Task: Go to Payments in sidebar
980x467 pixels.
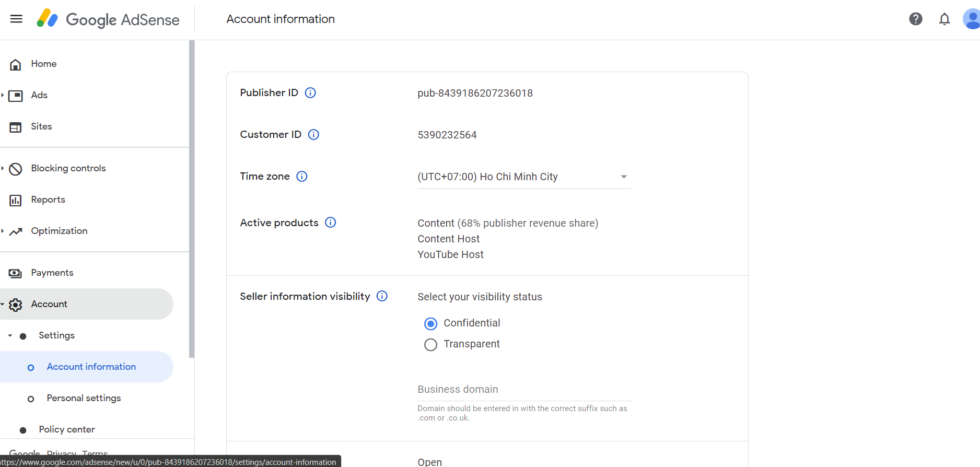Action: 52,273
